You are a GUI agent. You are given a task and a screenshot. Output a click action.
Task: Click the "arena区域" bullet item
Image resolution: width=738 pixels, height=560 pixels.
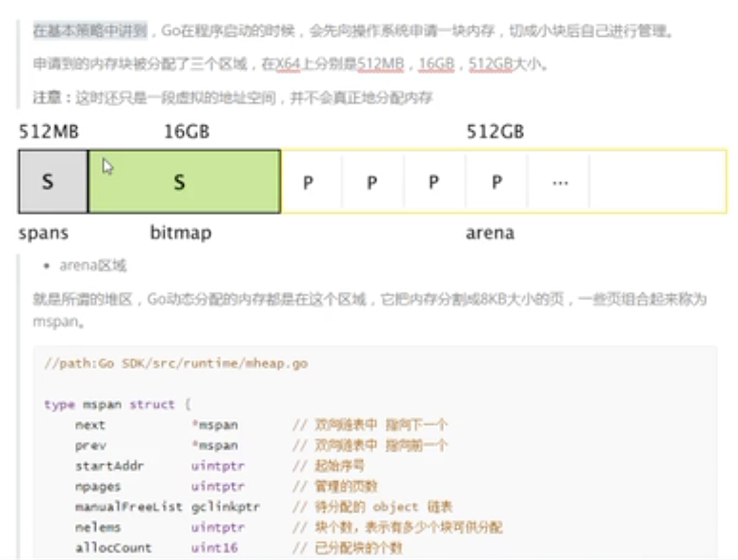point(93,265)
